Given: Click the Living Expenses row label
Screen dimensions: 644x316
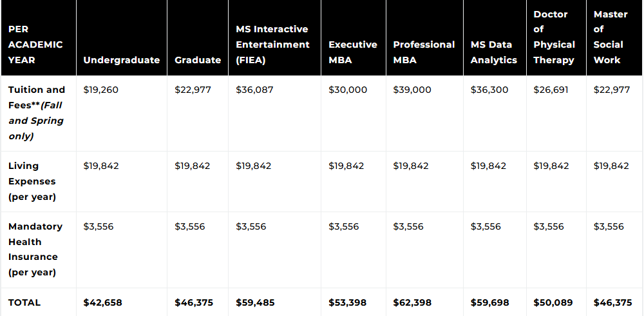Looking at the screenshot, I should click(x=32, y=181).
